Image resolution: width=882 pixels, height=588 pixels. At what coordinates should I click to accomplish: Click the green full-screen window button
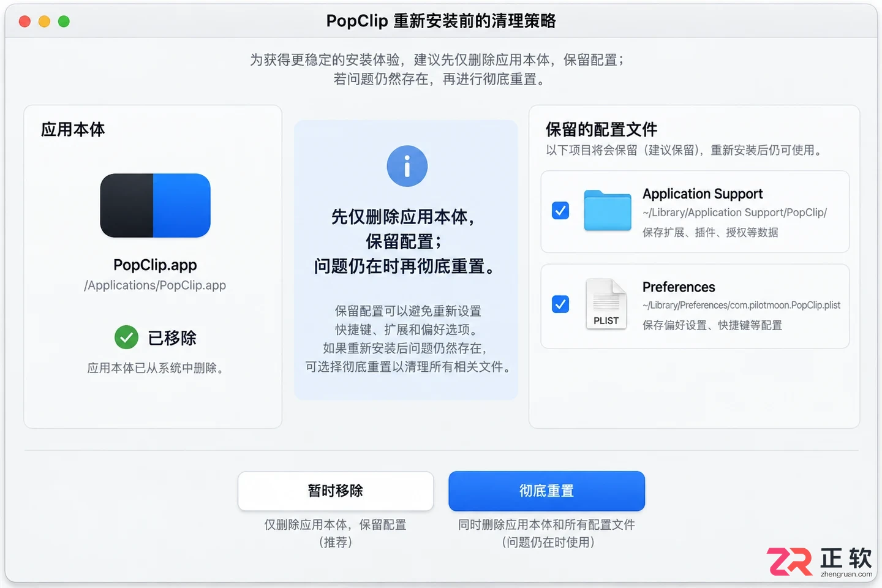tap(64, 21)
